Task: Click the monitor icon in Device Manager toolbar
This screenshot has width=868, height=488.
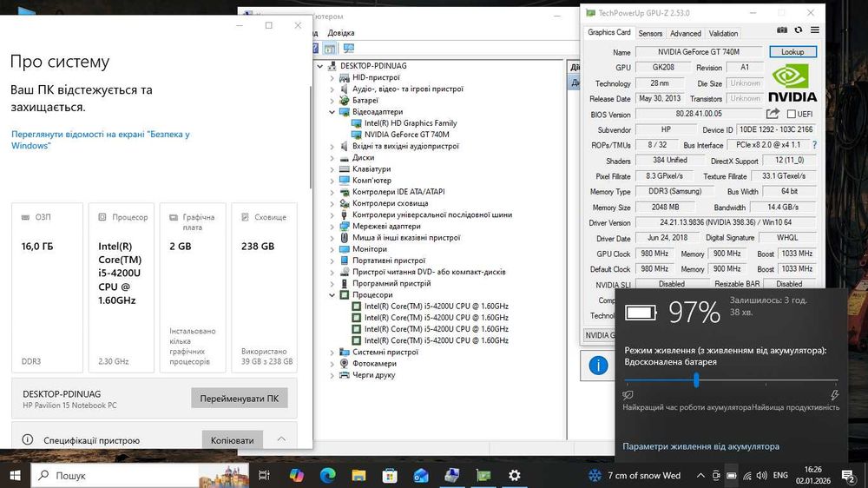Action: [349, 48]
